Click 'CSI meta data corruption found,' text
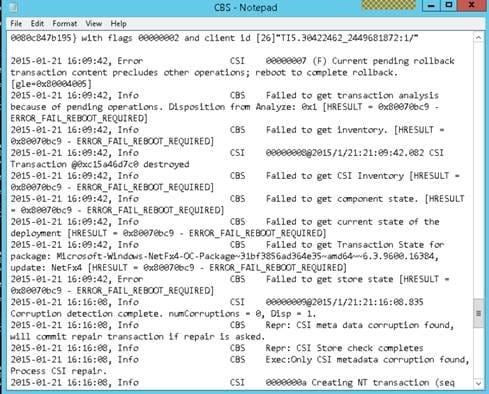The image size is (489, 394). click(x=375, y=325)
